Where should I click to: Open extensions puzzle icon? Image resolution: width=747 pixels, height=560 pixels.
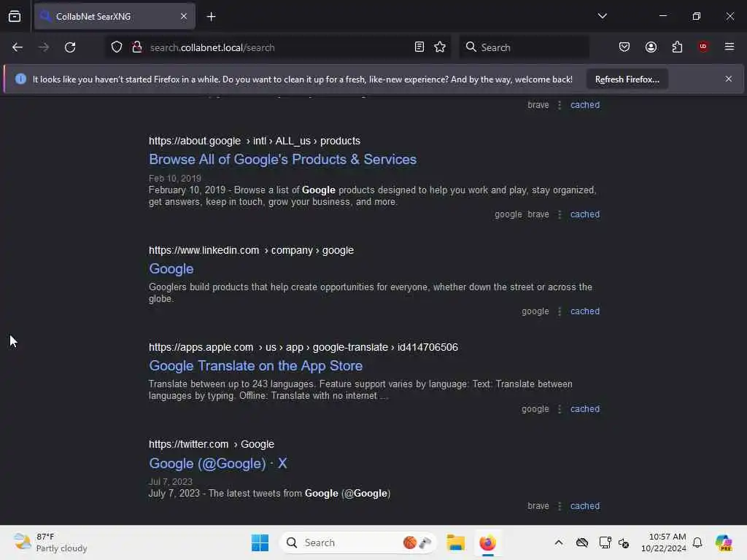click(678, 47)
